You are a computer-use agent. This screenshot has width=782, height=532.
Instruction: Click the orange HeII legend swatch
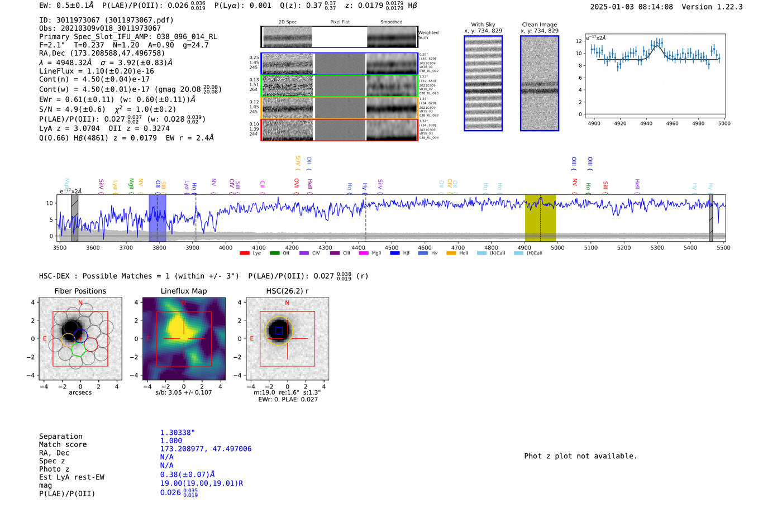click(451, 253)
